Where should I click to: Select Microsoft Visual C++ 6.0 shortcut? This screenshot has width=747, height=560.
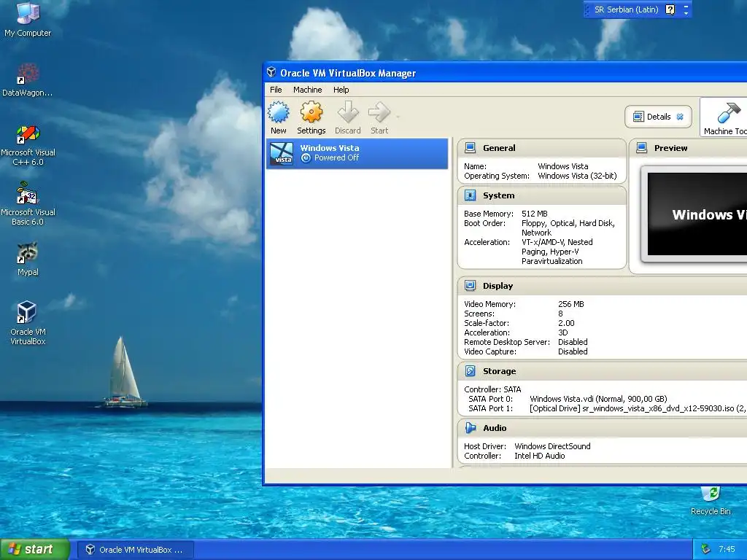(x=28, y=145)
